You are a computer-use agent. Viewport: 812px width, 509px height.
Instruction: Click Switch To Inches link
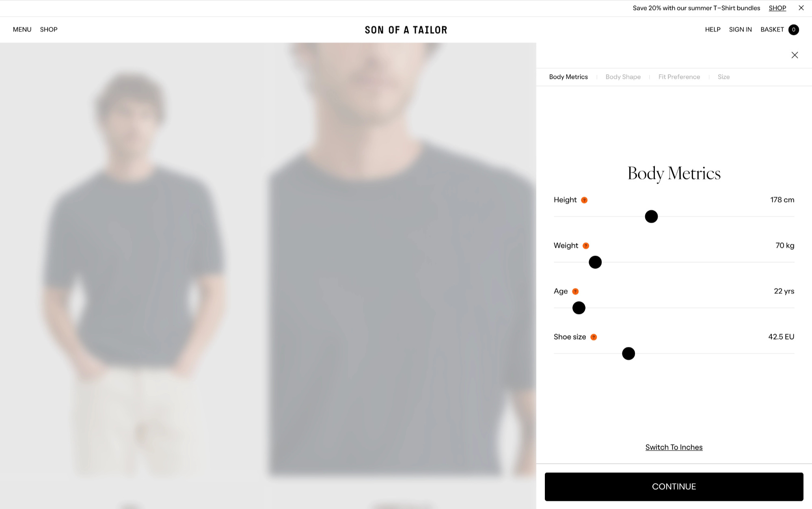click(x=674, y=447)
